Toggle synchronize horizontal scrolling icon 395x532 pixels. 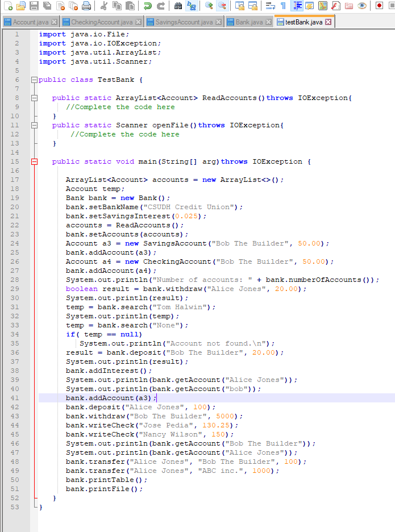(253, 6)
